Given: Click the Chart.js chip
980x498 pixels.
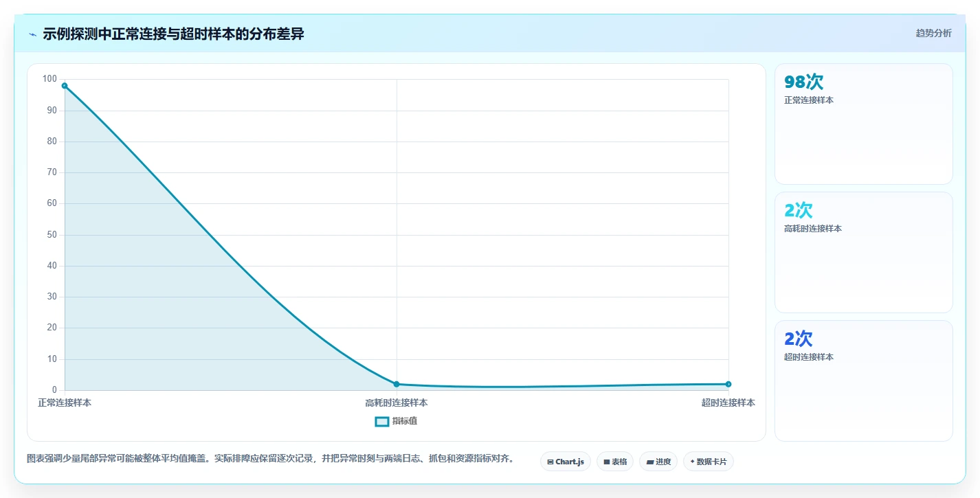Looking at the screenshot, I should [566, 462].
